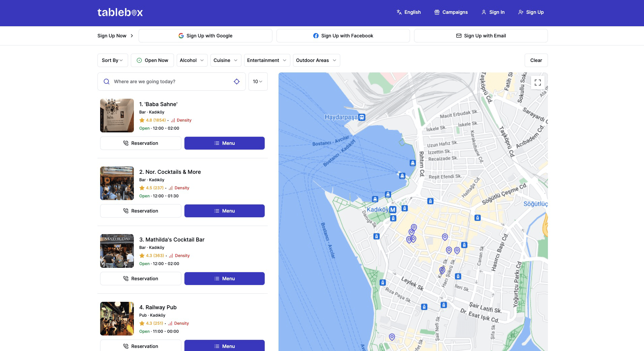Open the Menu for Nor. Cocktails & More

pos(224,211)
